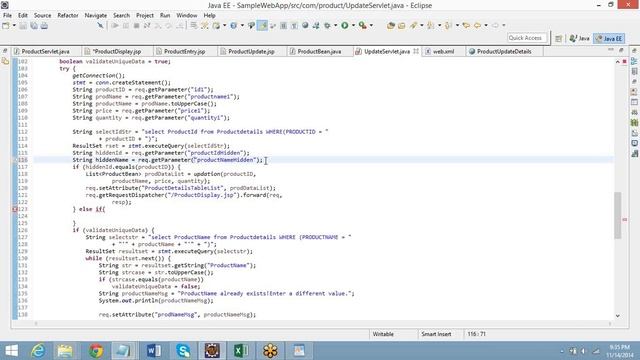Click the vertical scrollbar thumb in editor

[x=618, y=215]
